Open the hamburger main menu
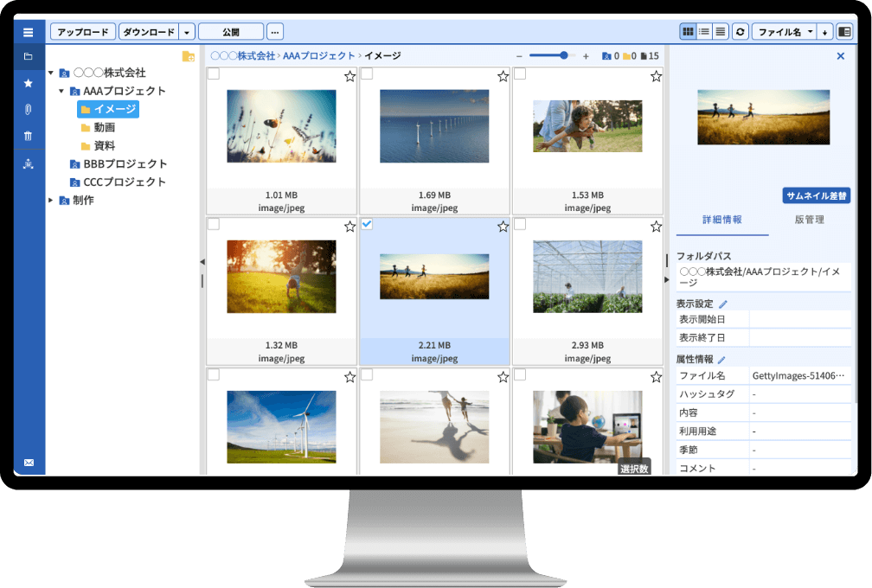 pos(28,32)
